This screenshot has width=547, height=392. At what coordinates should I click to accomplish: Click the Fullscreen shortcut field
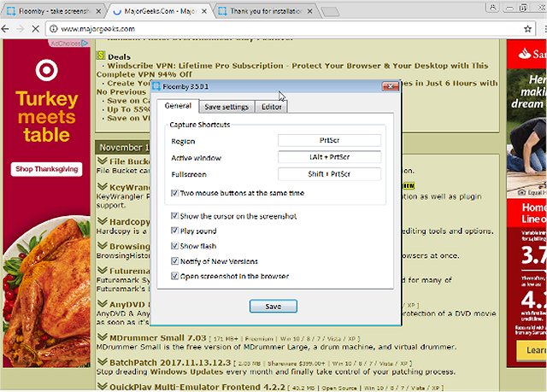click(x=329, y=173)
